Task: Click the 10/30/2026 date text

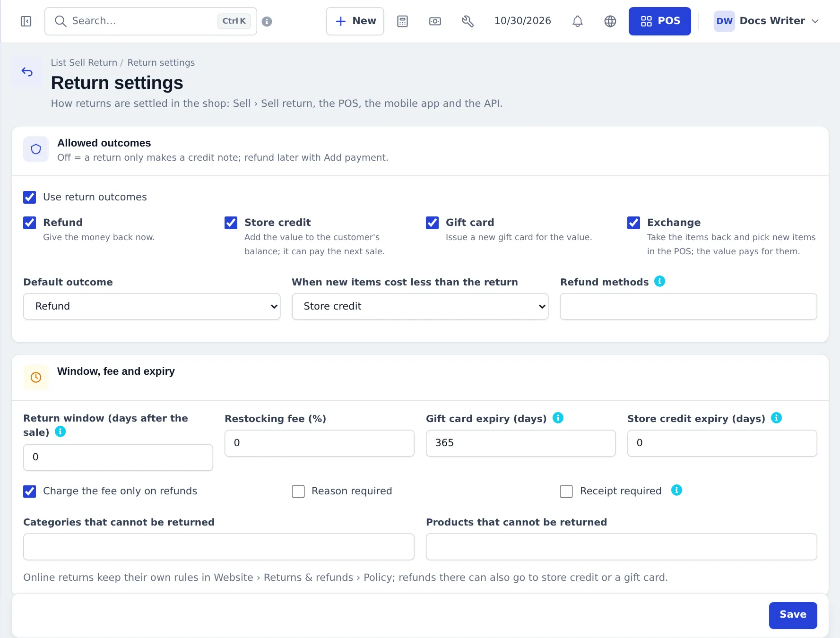Action: [x=523, y=21]
